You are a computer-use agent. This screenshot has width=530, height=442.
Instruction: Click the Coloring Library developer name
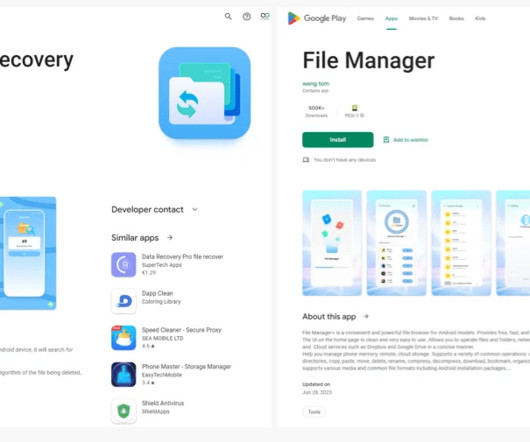coord(161,301)
